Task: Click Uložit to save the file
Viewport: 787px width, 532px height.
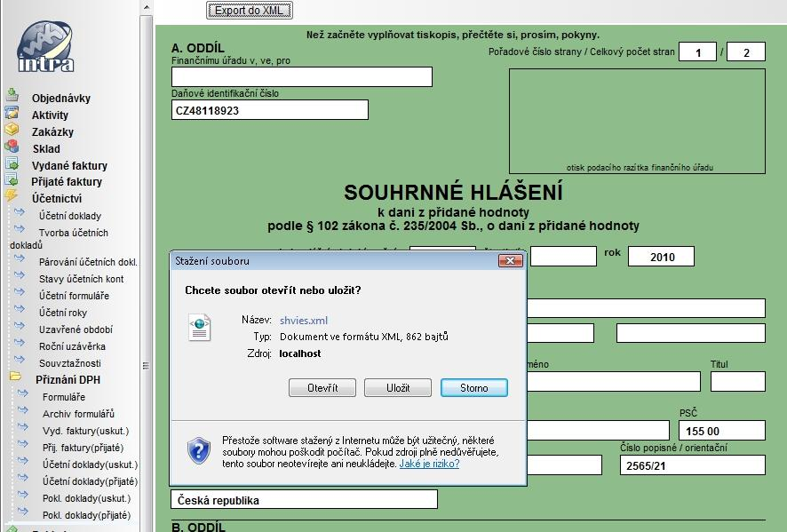Action: (x=398, y=388)
